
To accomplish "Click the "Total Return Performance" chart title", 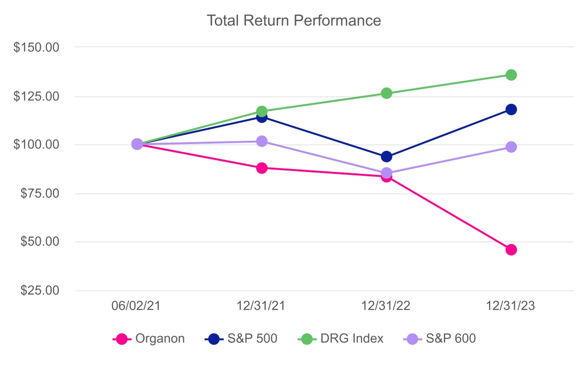I will point(294,20).
